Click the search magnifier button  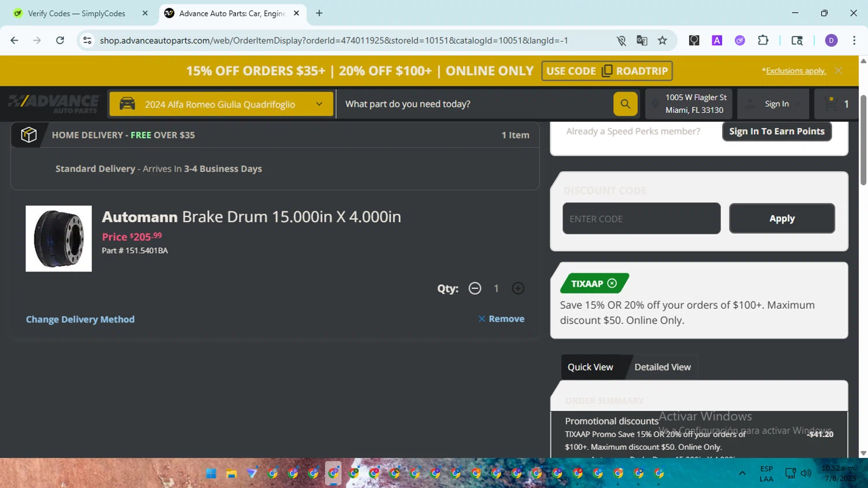pyautogui.click(x=625, y=104)
